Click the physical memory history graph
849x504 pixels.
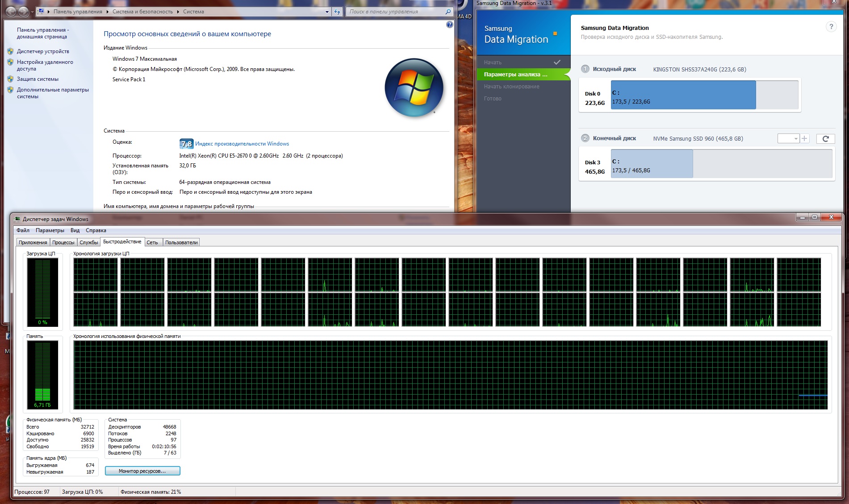[450, 375]
